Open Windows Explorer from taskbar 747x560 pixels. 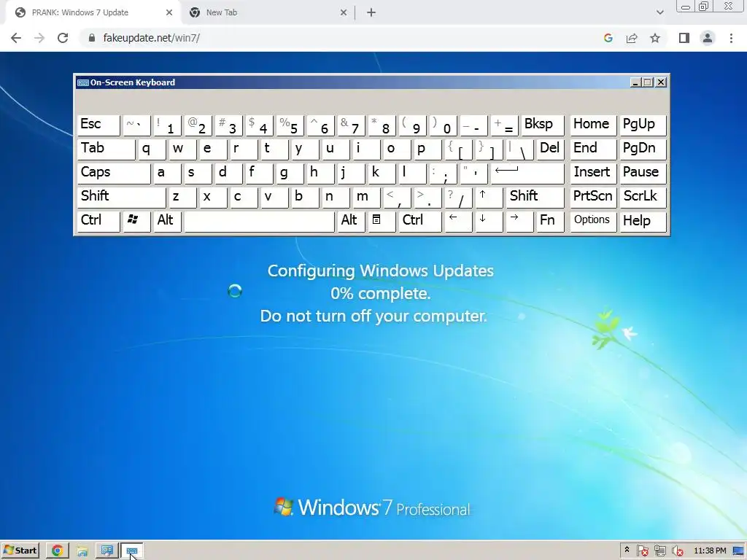pos(82,551)
